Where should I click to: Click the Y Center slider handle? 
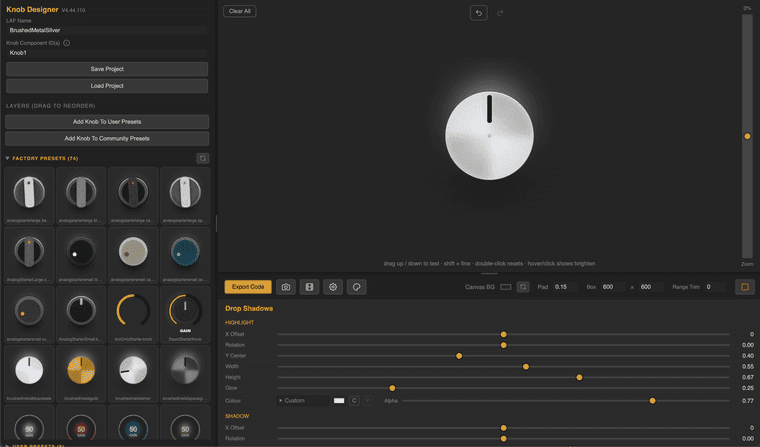click(459, 356)
